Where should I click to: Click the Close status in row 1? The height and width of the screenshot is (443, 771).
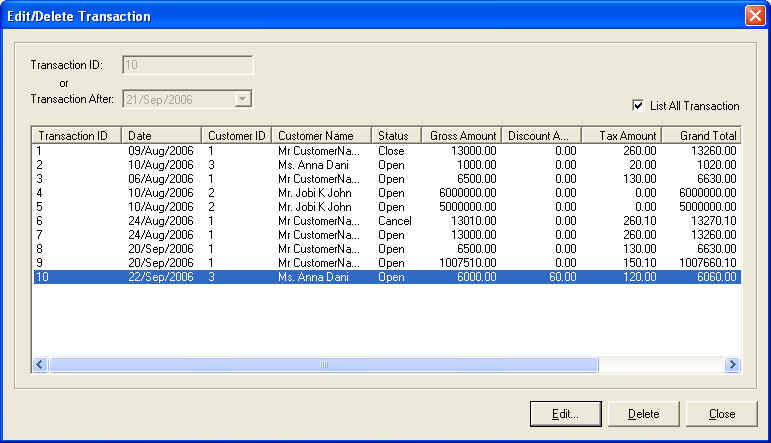click(x=391, y=151)
